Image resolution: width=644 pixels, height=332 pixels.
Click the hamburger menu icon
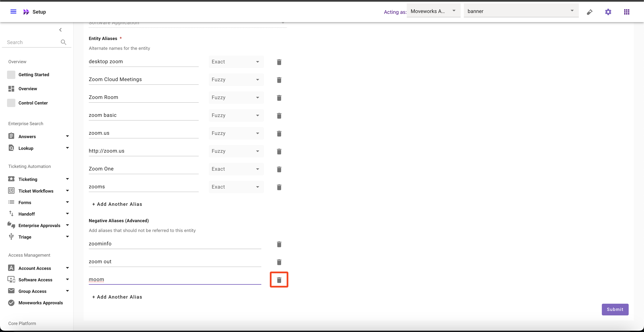tap(13, 11)
